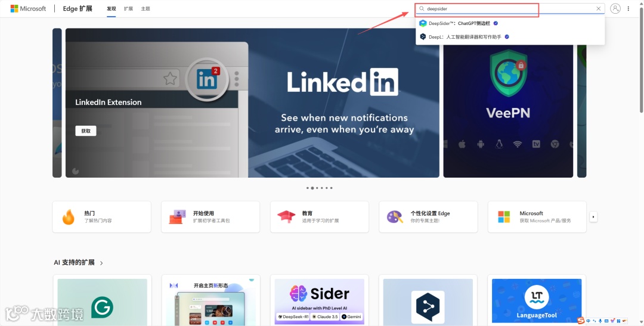Clear the search box with X
644x326 pixels.
click(599, 8)
